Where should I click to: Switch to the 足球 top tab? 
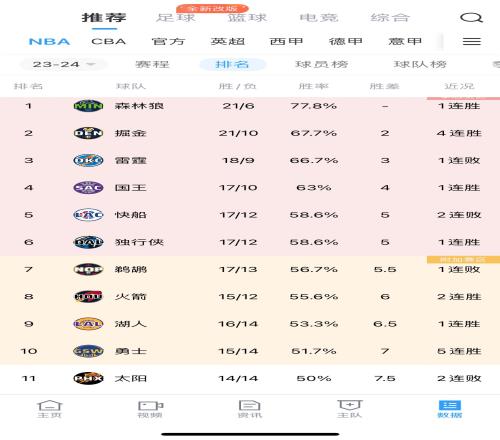click(x=176, y=17)
